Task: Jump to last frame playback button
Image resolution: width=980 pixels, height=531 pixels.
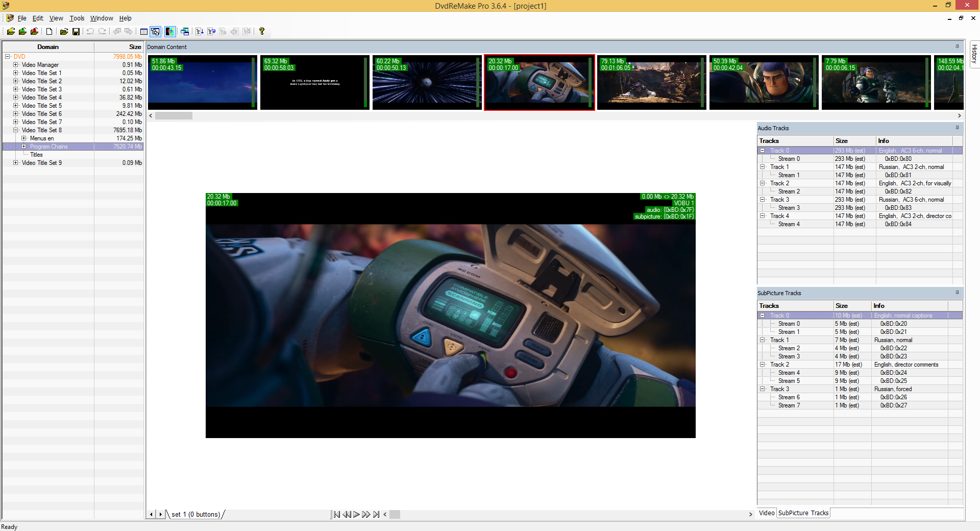Action: tap(376, 515)
